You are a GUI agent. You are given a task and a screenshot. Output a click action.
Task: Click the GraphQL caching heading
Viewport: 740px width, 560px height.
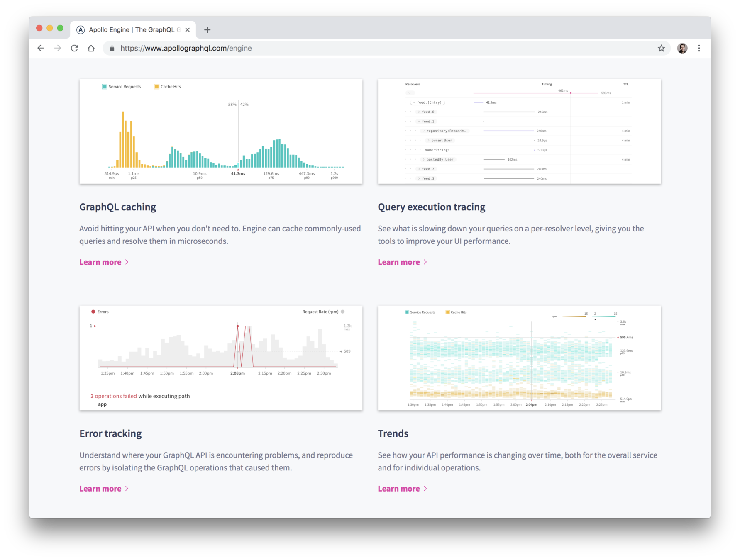click(x=117, y=207)
